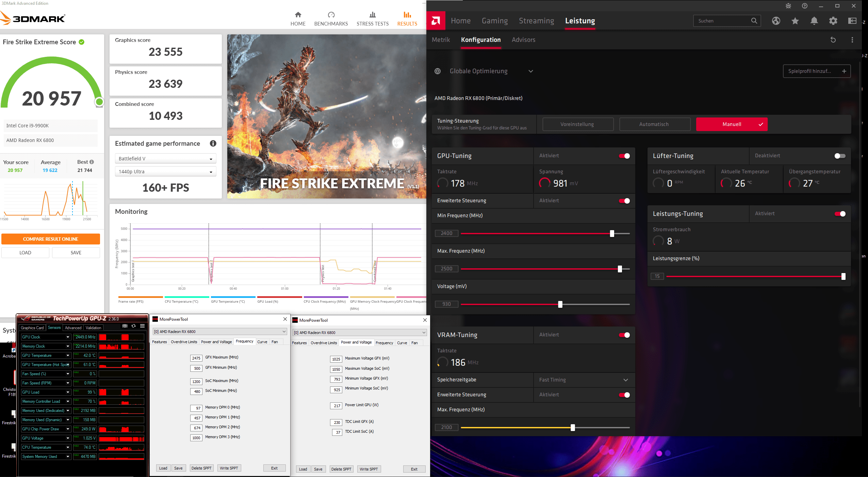The image size is (868, 477).
Task: Toggle GPU Erweiterte Steuerung switch
Action: [624, 201]
